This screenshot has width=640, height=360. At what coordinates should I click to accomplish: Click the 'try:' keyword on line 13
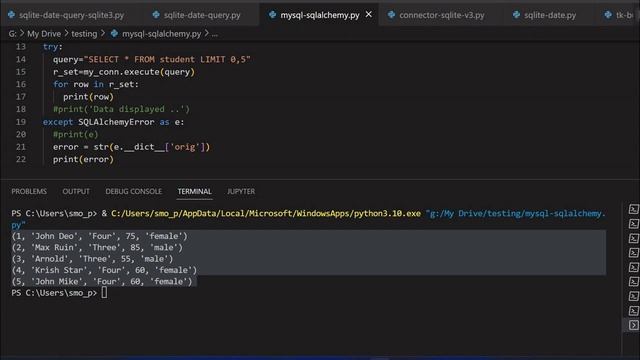(x=53, y=47)
